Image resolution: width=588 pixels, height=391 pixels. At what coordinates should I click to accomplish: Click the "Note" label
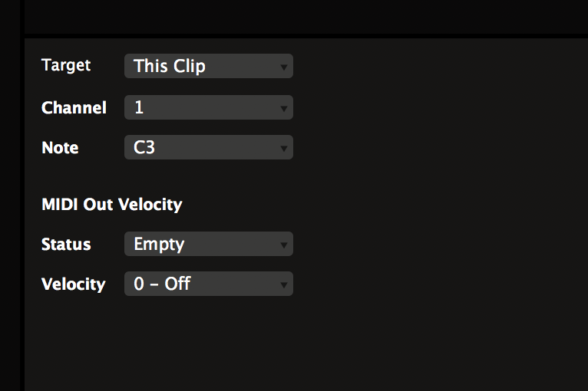pos(60,147)
